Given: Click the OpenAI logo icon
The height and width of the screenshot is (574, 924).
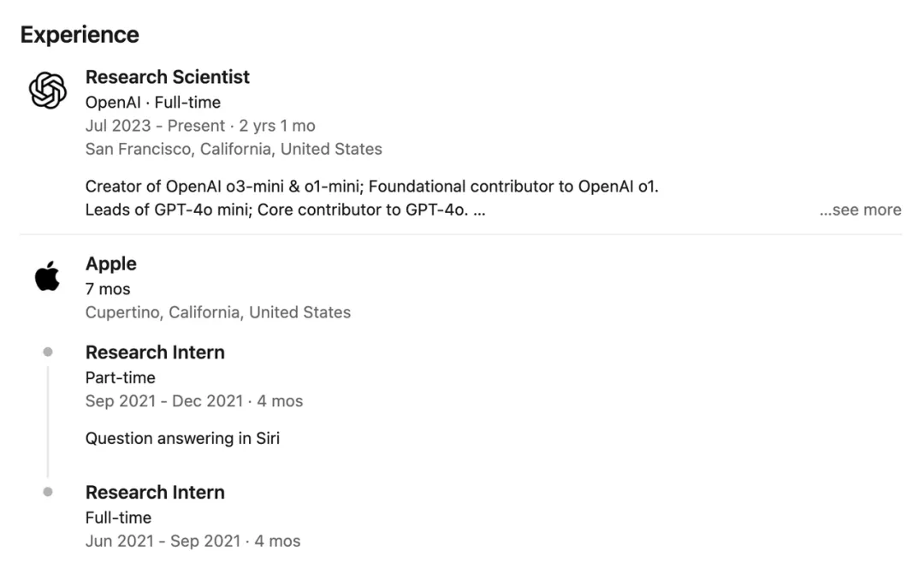Looking at the screenshot, I should [x=48, y=90].
